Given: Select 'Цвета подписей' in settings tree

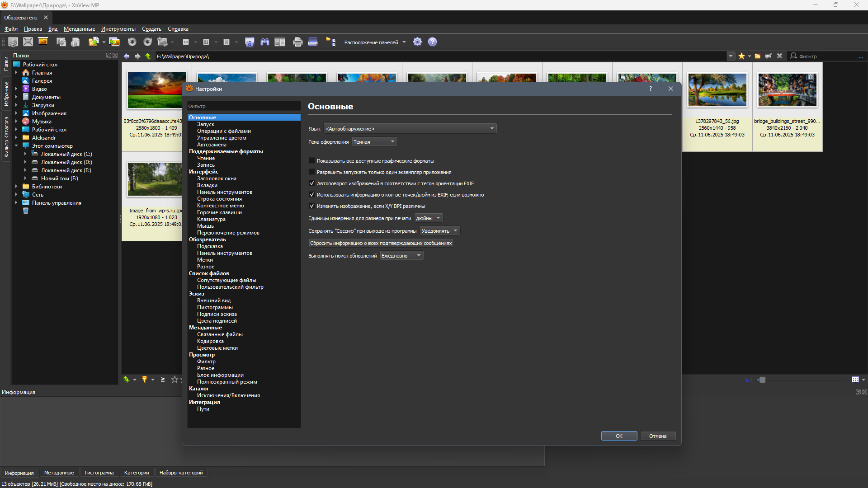Looking at the screenshot, I should coord(217,321).
